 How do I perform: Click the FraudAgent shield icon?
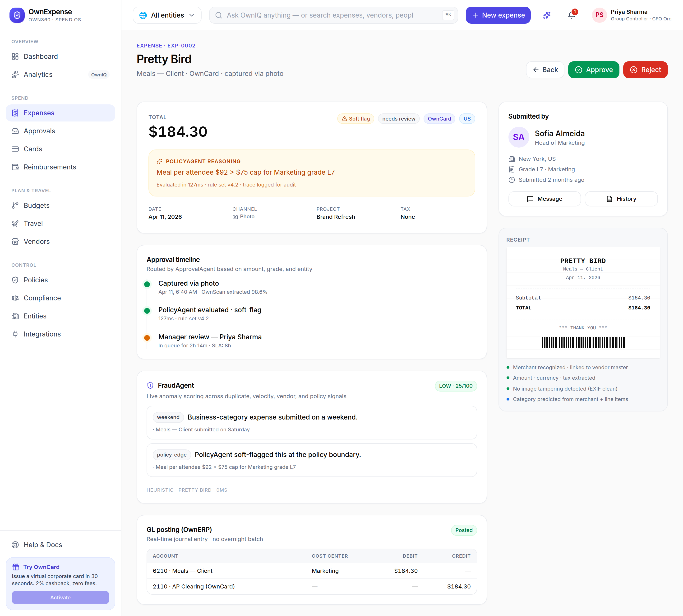[150, 385]
